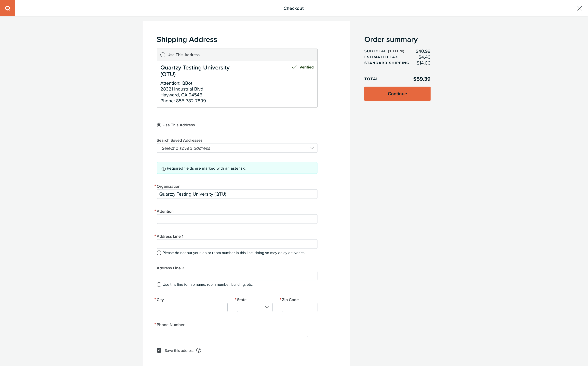Click the chevron on the State selector
This screenshot has width=588, height=366.
[x=267, y=307]
